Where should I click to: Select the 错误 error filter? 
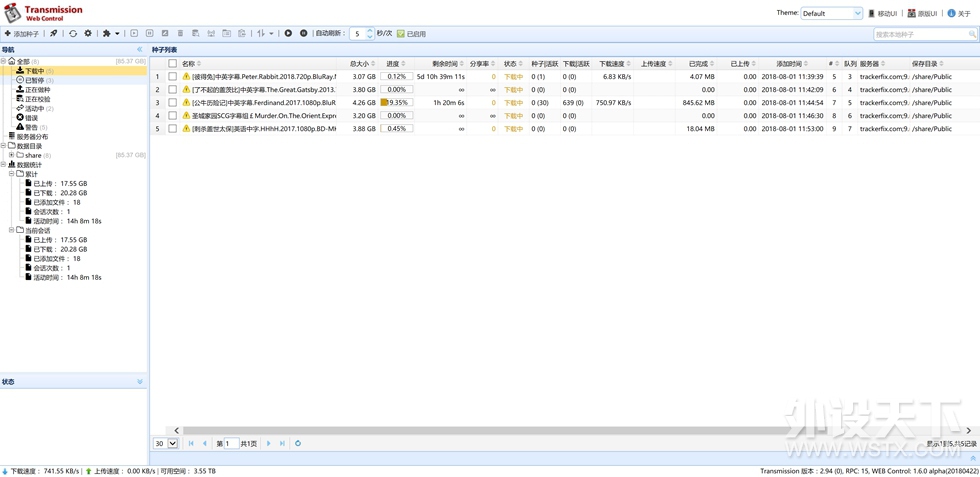pos(27,118)
